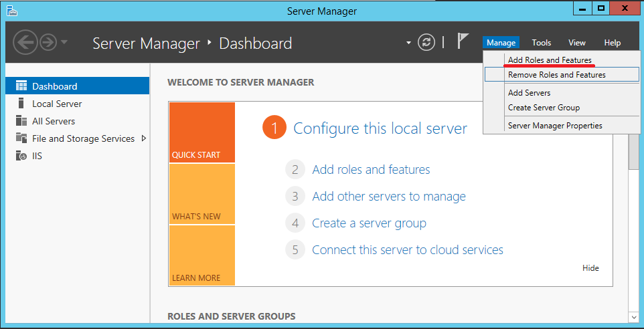
Task: Select the Dashboard icon in the sidebar
Action: click(21, 86)
